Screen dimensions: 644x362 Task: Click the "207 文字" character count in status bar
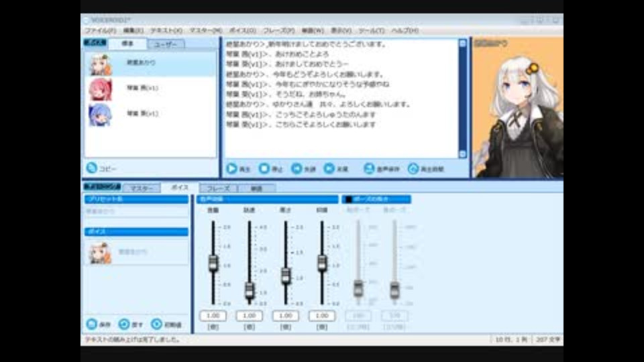[548, 340]
